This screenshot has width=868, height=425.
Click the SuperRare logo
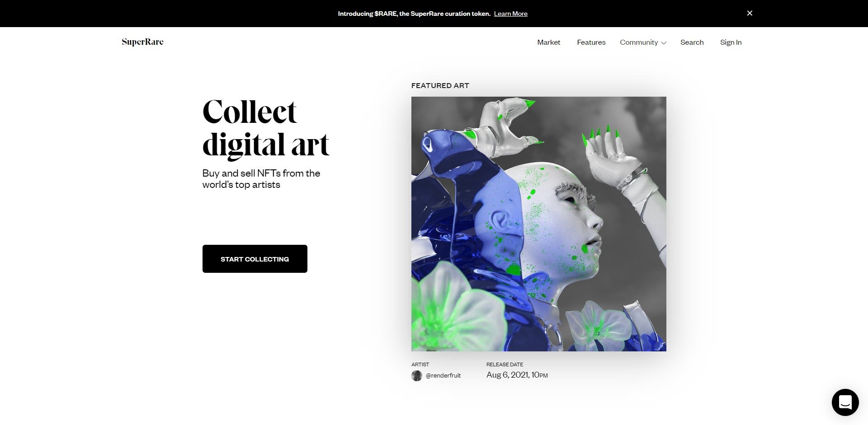click(x=142, y=42)
